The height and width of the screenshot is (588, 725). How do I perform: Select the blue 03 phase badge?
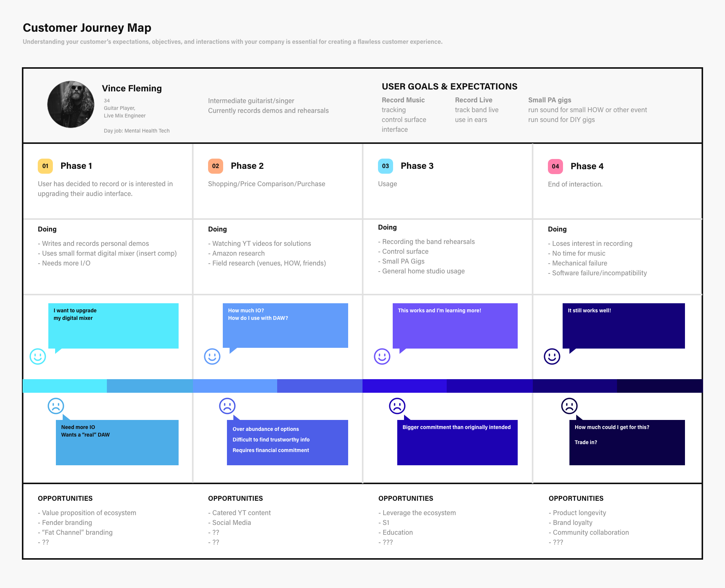point(386,166)
